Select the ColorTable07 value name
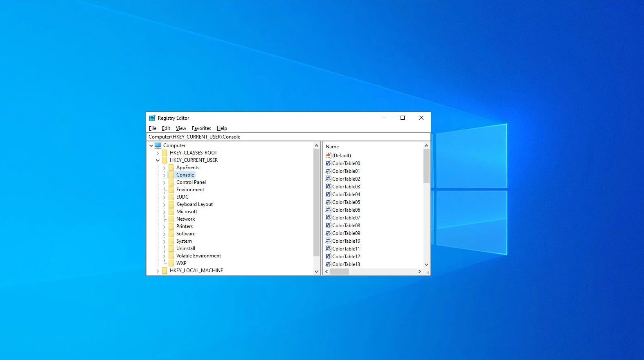This screenshot has width=644, height=360. (x=346, y=218)
